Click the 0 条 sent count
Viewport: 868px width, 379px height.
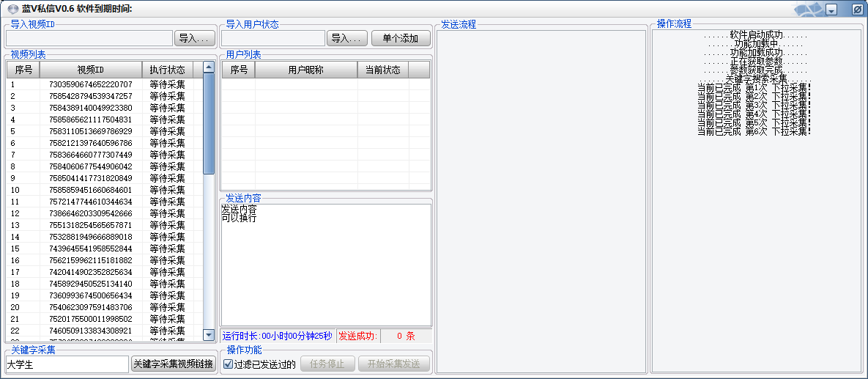[406, 336]
